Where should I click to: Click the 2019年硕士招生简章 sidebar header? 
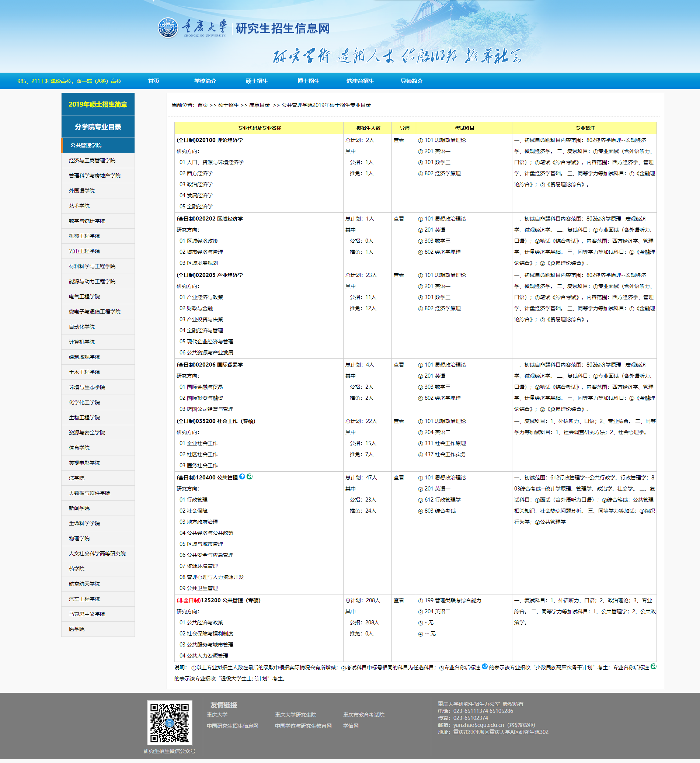pos(98,104)
